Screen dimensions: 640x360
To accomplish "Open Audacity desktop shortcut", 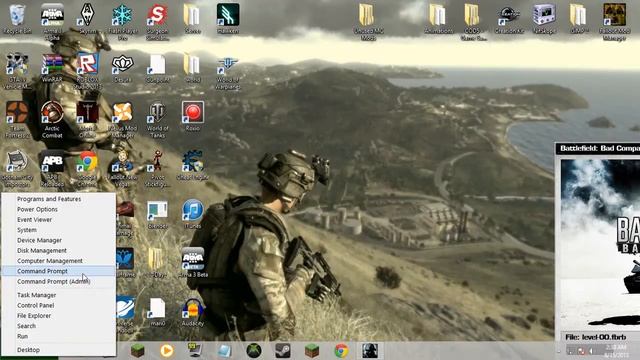I will (193, 312).
